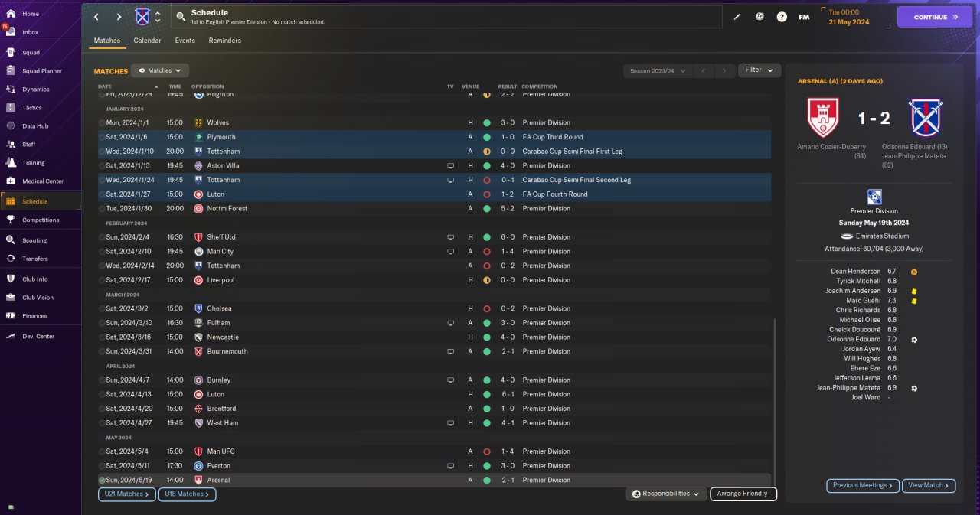The height and width of the screenshot is (515, 980).
Task: Select the Everton match row
Action: (434, 465)
